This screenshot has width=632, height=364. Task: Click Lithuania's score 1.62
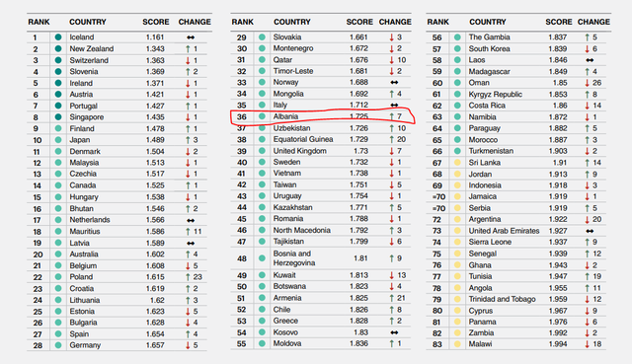tap(157, 301)
